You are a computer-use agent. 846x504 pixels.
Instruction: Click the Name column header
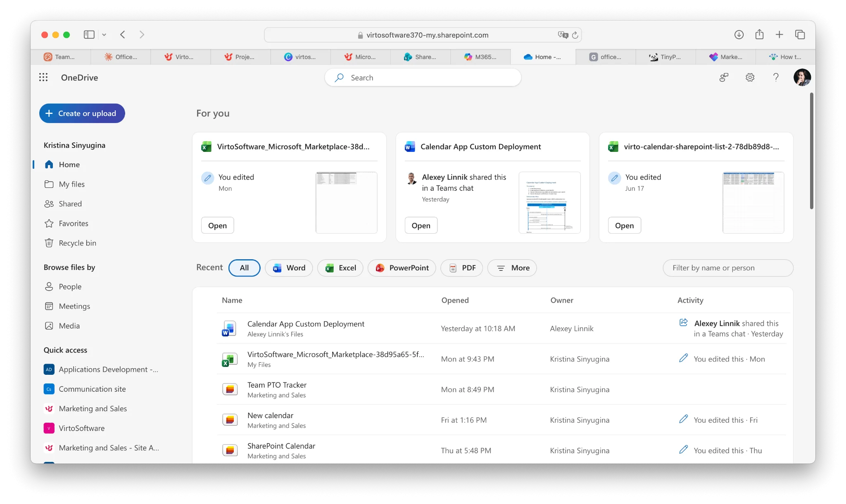tap(232, 301)
